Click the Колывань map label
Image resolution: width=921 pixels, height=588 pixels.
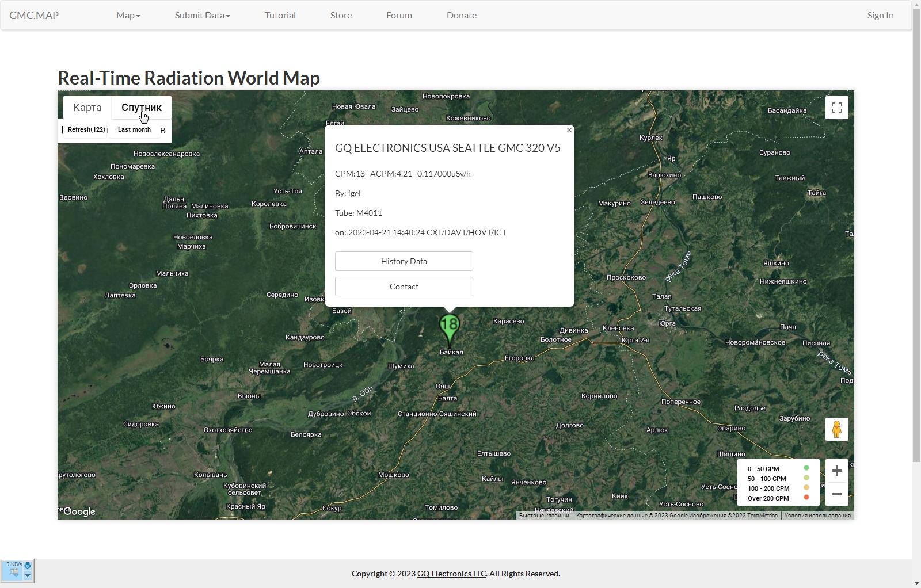click(x=210, y=475)
